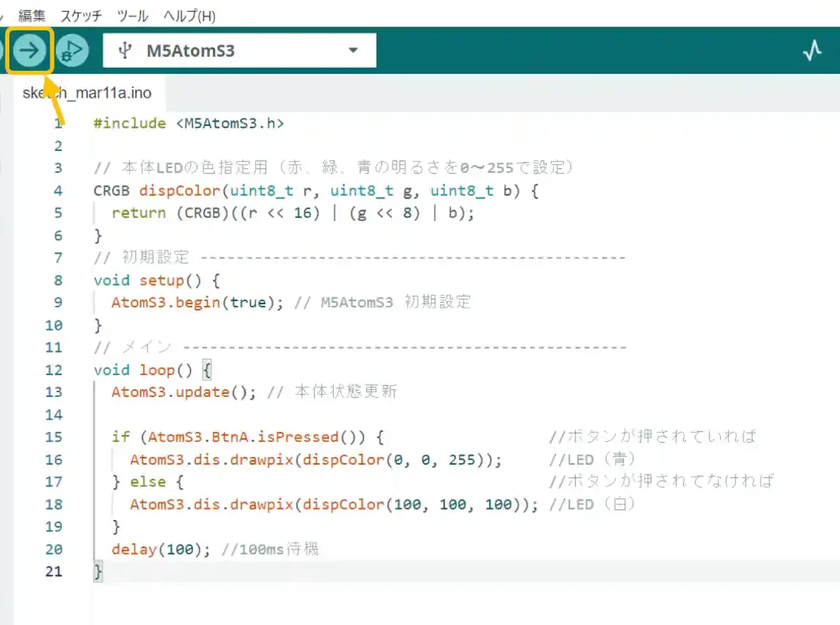Open the ヘルプ(H) menu
This screenshot has height=625, width=840.
click(190, 16)
